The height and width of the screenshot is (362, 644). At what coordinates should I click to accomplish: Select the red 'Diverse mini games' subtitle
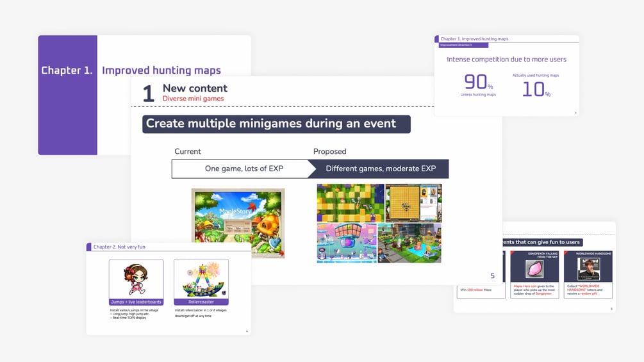pos(193,99)
